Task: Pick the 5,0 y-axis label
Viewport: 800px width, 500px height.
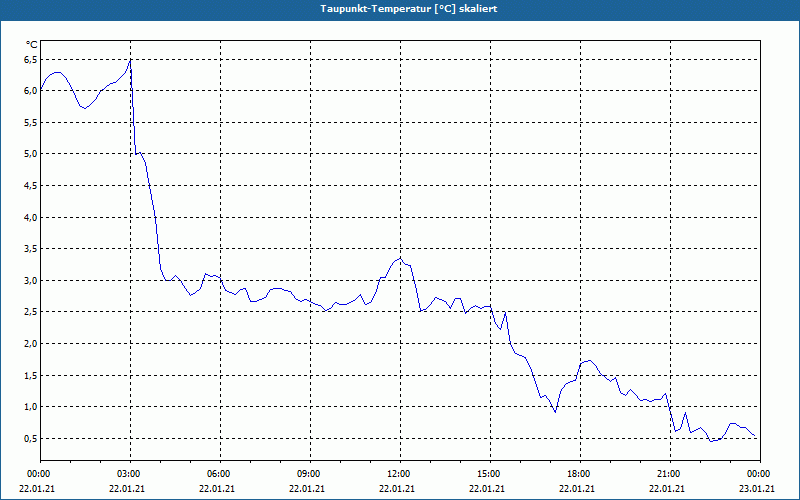Action: (31, 154)
